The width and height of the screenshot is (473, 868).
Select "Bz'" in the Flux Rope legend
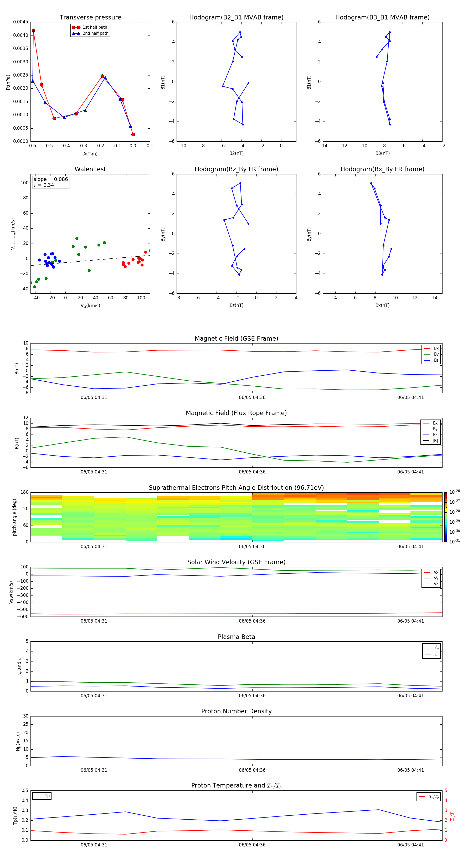(x=431, y=435)
